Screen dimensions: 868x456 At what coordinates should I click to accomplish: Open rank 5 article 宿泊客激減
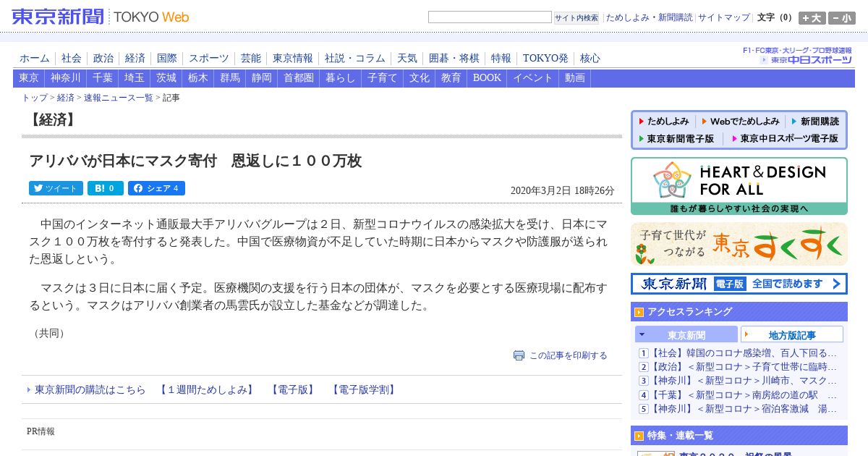(x=744, y=409)
